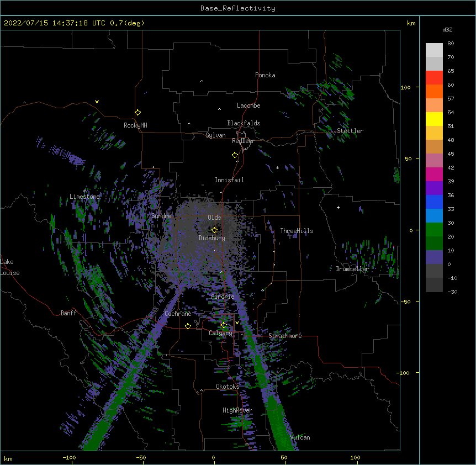Click the Strathmore label
The image size is (476, 465).
tap(285, 336)
